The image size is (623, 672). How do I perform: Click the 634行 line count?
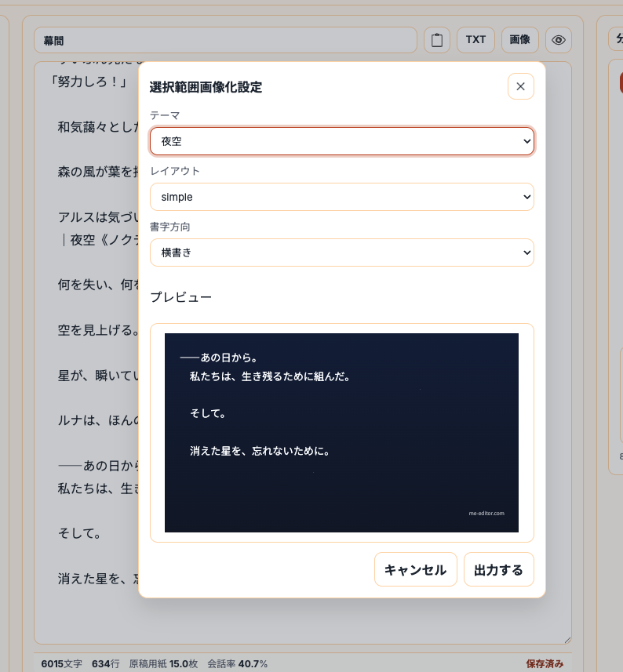(x=105, y=664)
